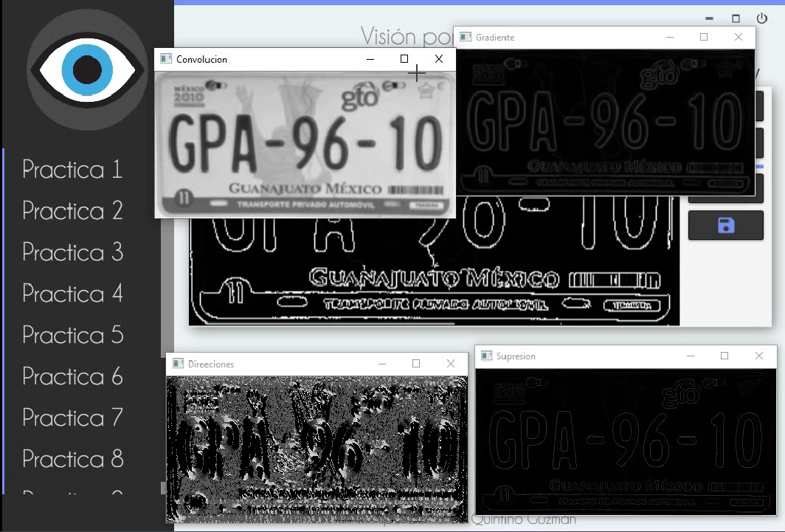Minimize the main Visión app window

point(709,18)
